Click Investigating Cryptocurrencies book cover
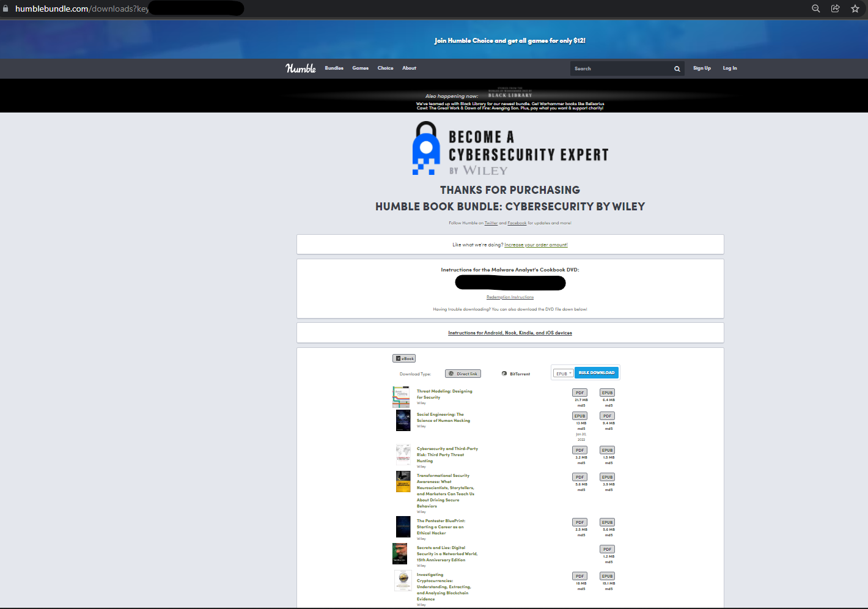The width and height of the screenshot is (868, 609). [403, 581]
